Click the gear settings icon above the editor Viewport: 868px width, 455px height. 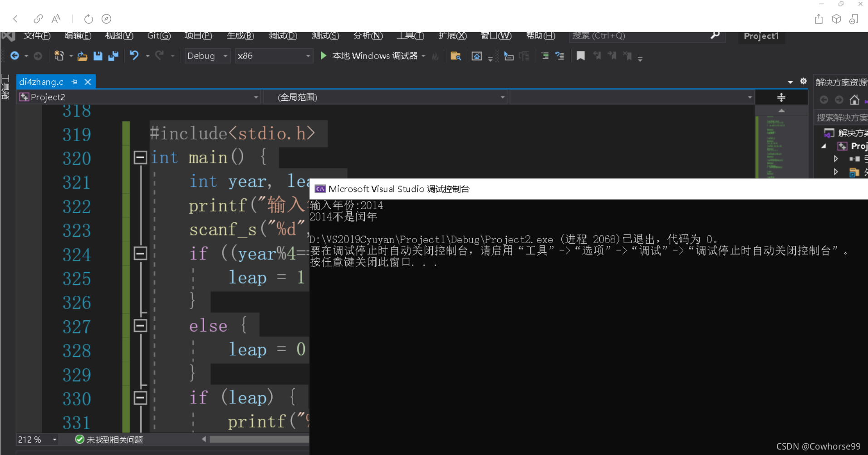tap(803, 81)
